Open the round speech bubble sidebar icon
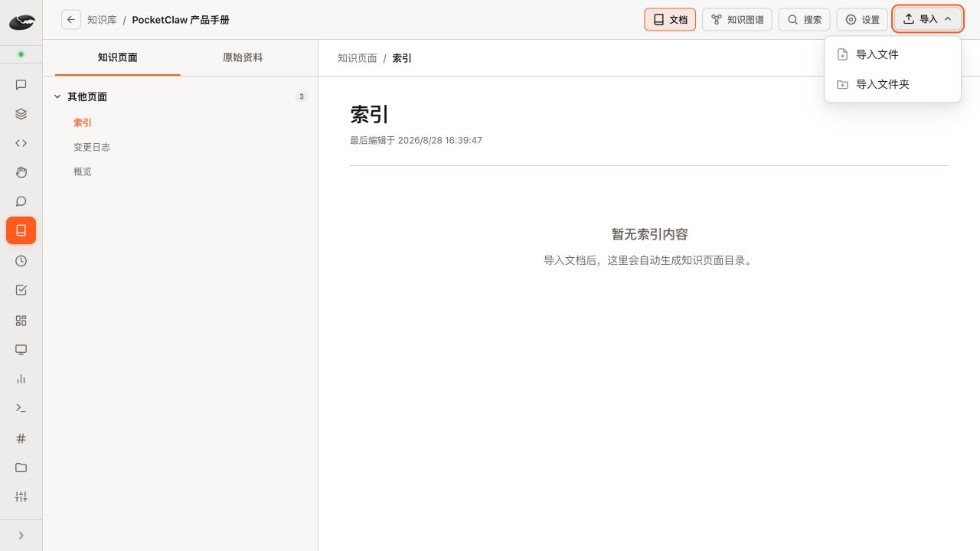The width and height of the screenshot is (980, 551). [21, 201]
